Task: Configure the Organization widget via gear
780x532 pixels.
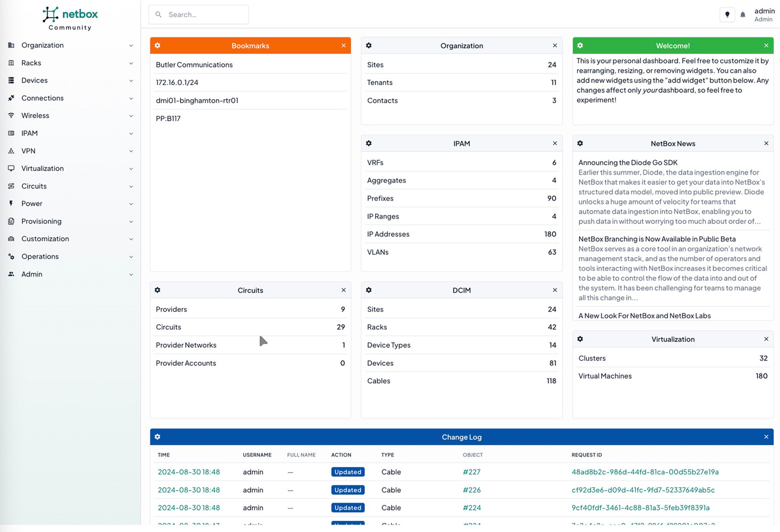Action: coord(369,46)
